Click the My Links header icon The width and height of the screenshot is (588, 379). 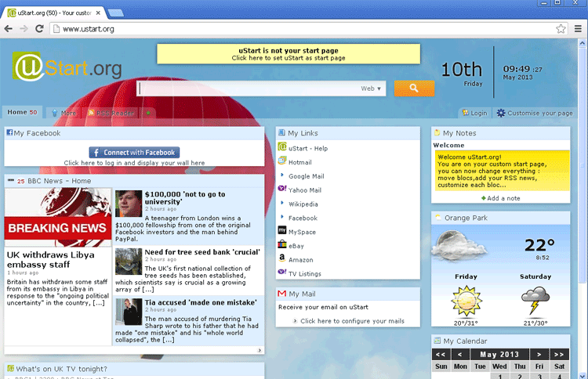[281, 132]
